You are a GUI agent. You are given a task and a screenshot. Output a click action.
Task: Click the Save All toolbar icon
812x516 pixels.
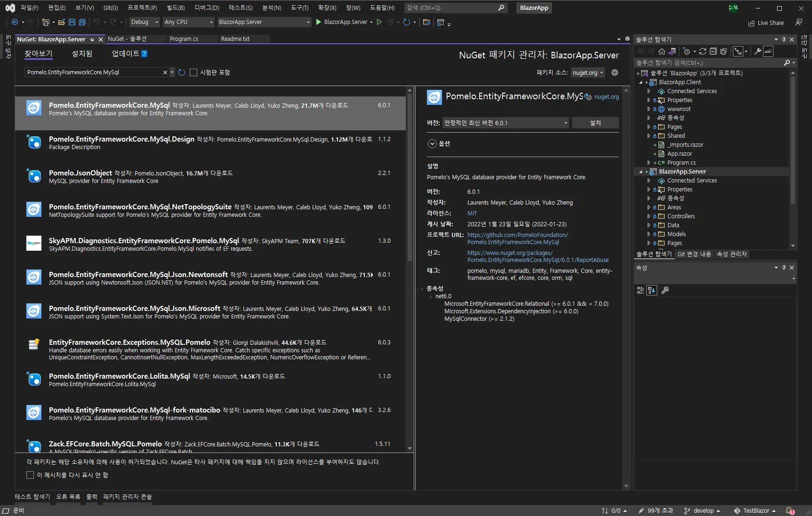coord(82,22)
